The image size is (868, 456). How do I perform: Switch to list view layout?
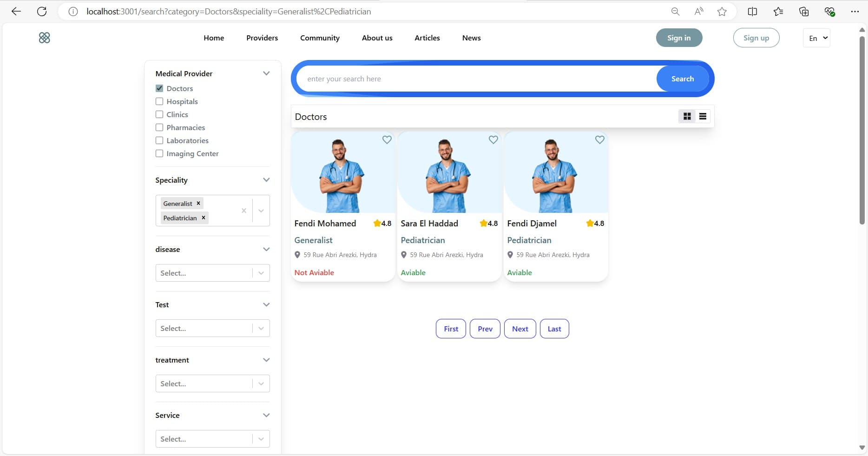[x=703, y=116]
